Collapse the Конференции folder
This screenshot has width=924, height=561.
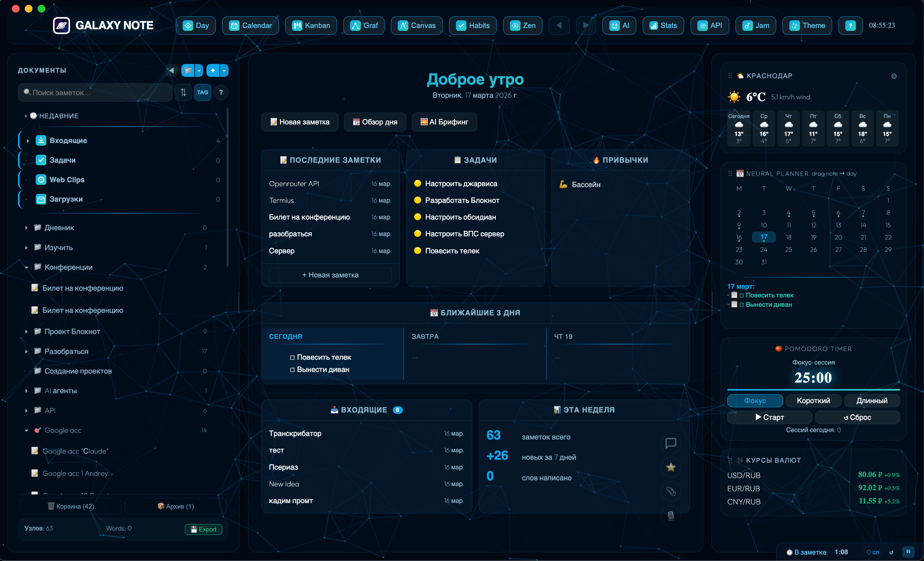26,267
